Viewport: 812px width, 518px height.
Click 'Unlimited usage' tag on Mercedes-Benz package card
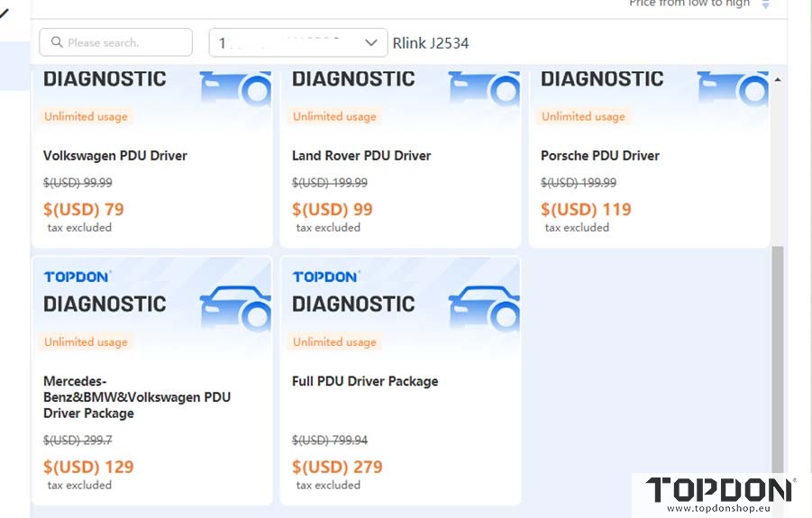coord(86,342)
